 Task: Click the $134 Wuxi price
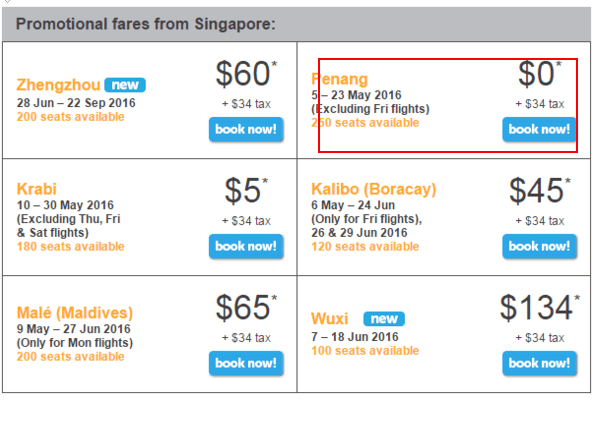(540, 307)
